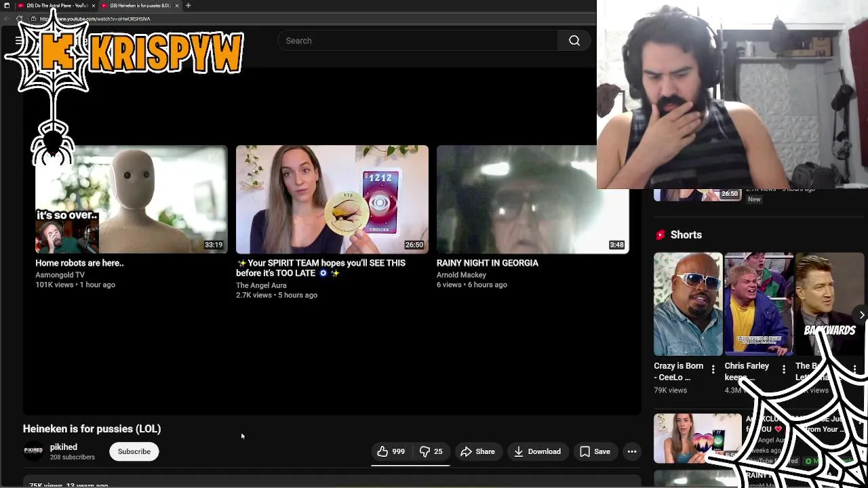Open options menu for the Chris Farley short
The width and height of the screenshot is (868, 488).
click(784, 369)
